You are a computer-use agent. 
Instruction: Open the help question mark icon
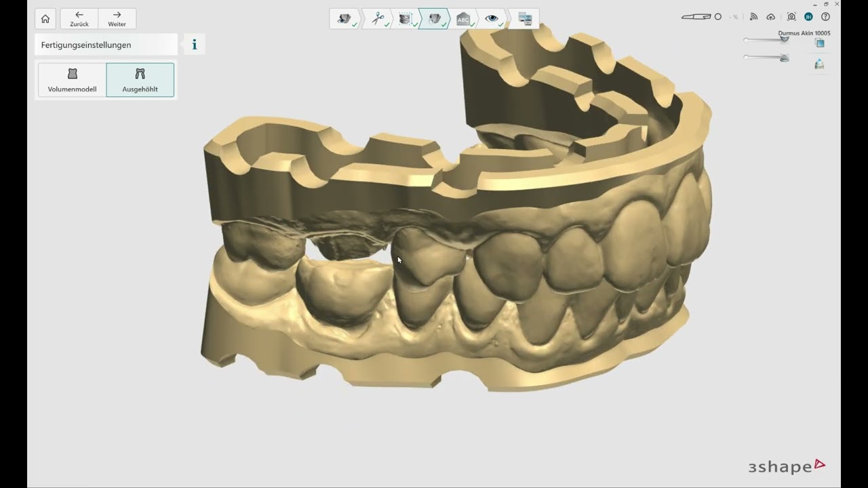825,17
